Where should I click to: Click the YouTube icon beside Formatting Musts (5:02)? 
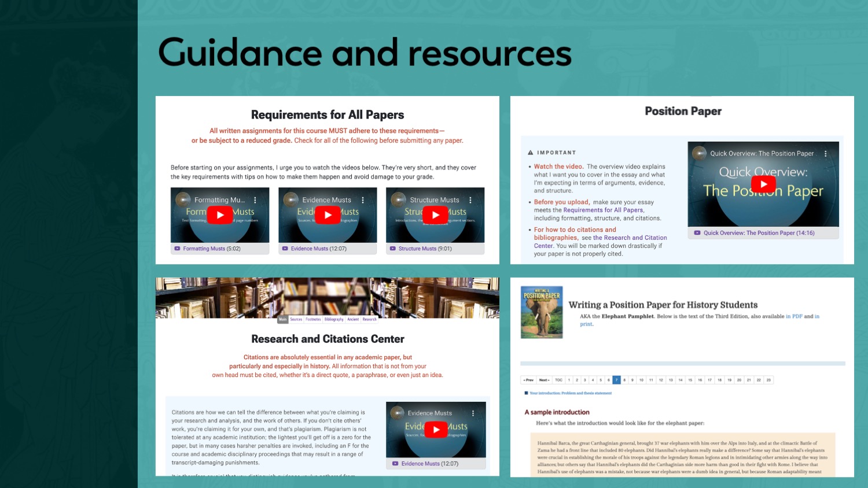click(x=177, y=249)
